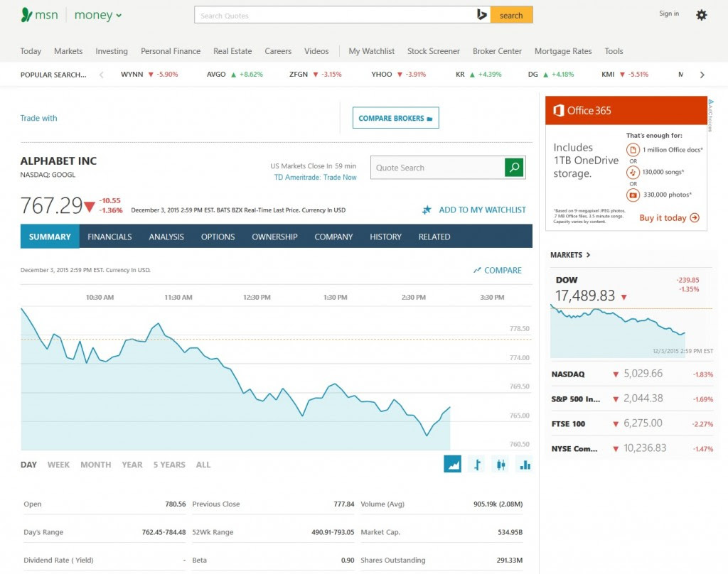Click the Compare chart line icon

click(x=477, y=270)
